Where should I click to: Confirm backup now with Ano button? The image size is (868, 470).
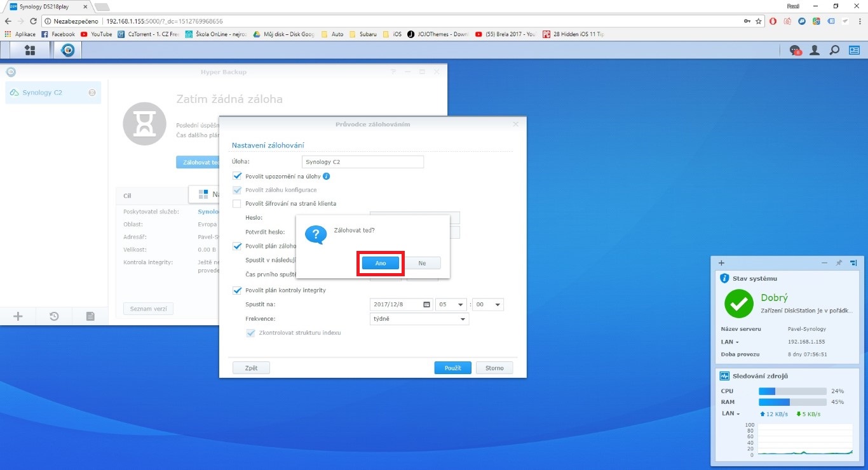(381, 263)
